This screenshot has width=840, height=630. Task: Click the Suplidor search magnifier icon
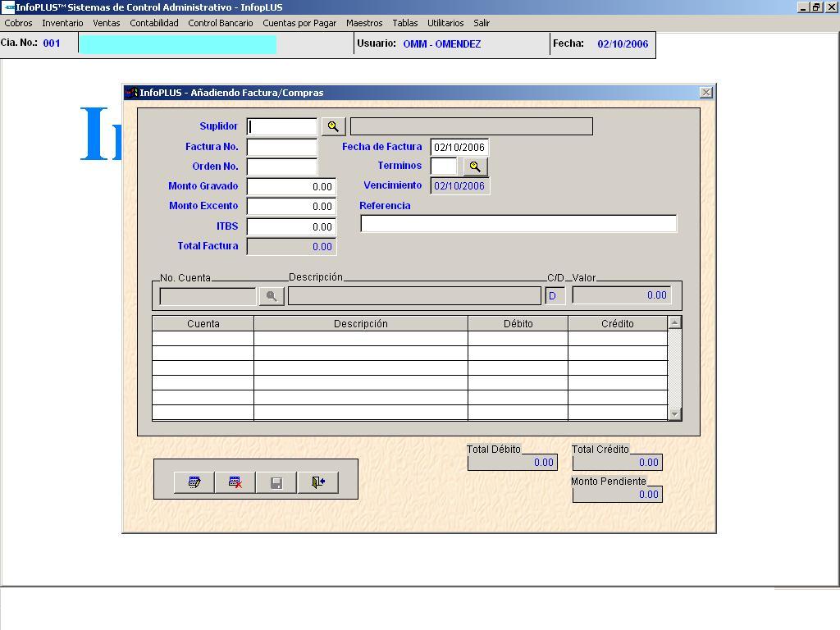pyautogui.click(x=333, y=126)
